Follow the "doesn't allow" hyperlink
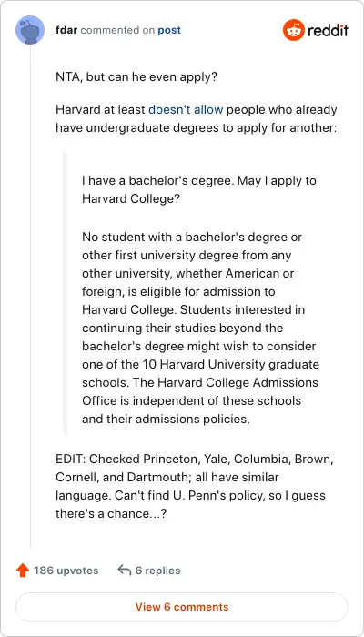The height and width of the screenshot is (637, 364). pos(186,110)
